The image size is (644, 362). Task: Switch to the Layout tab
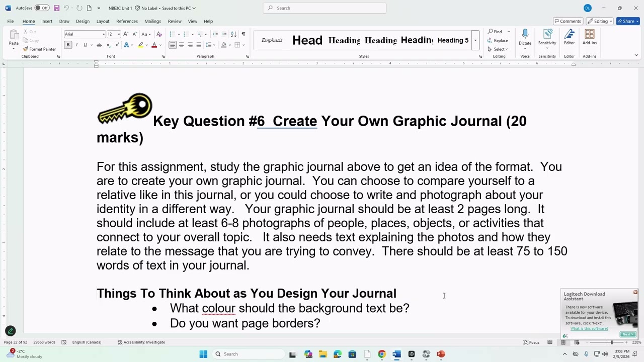103,21
